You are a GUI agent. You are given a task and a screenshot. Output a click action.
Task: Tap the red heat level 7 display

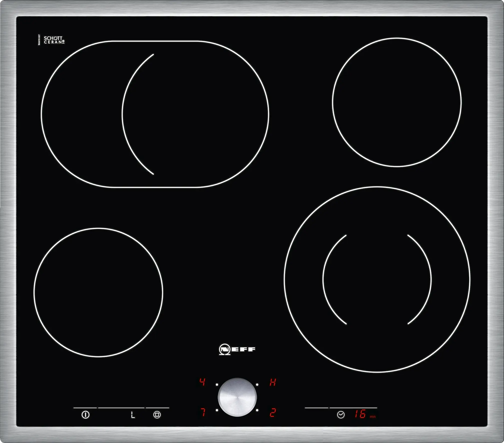203,413
